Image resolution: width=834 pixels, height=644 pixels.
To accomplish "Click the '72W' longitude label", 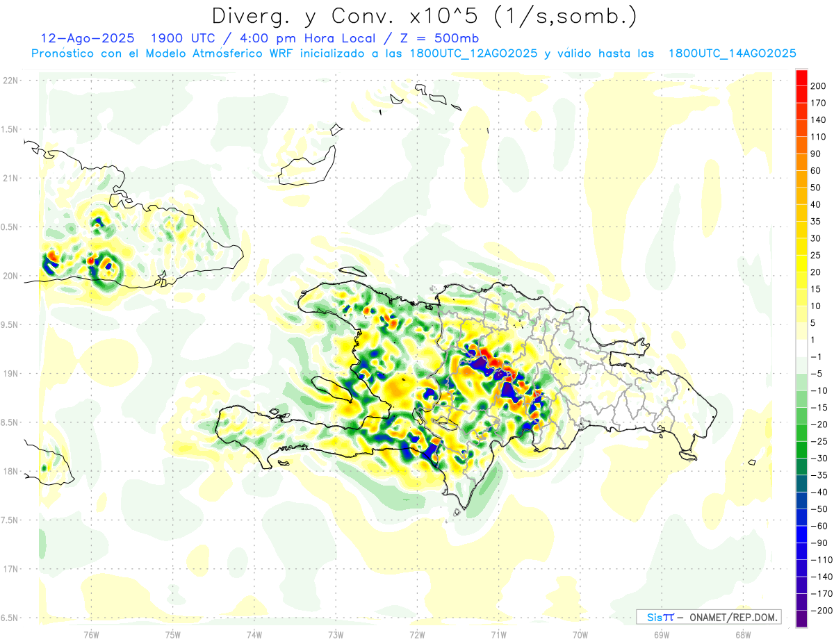I will 418,635.
